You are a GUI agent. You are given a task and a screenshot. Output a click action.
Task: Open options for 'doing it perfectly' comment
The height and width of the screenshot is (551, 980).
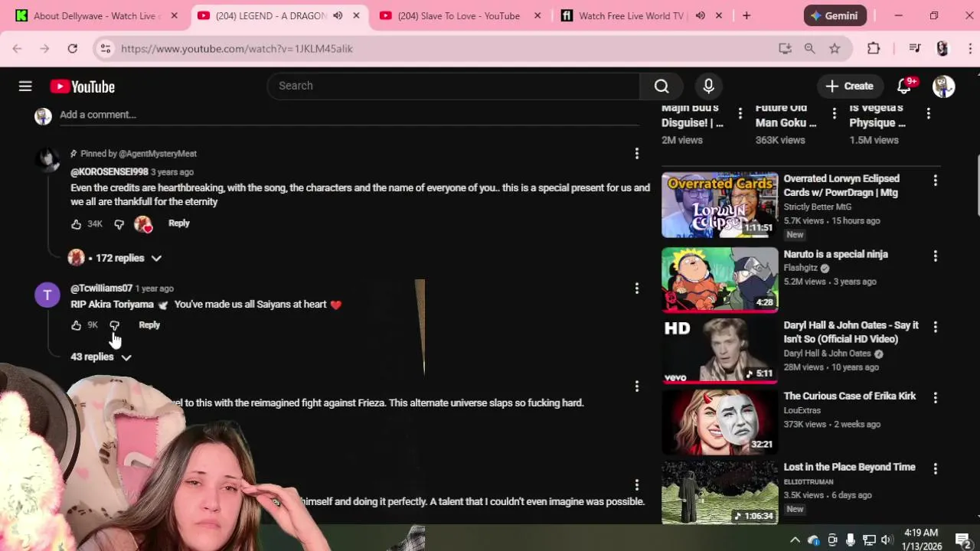point(636,485)
